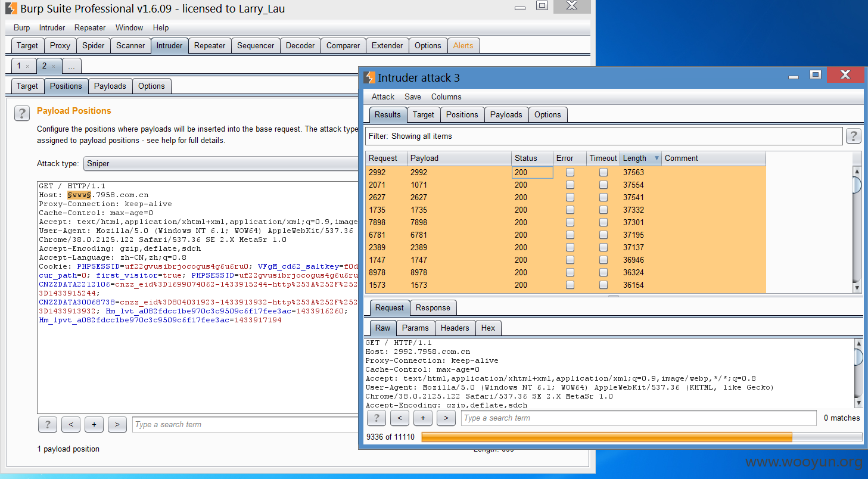Open the Params view of the request
The height and width of the screenshot is (479, 868).
[x=415, y=328]
